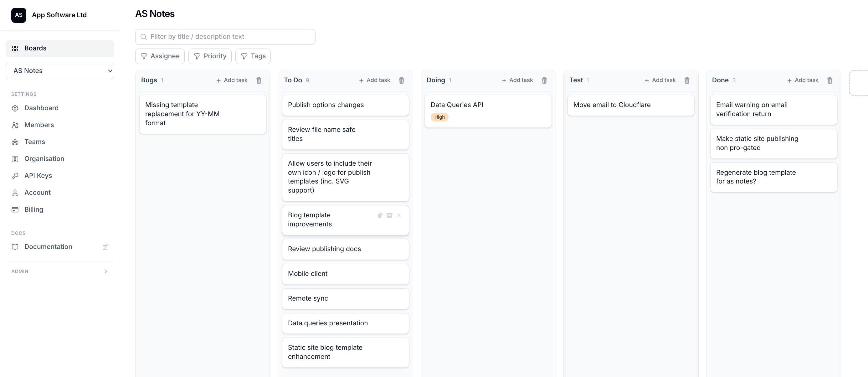The image size is (868, 377).
Task: Click the Test column title
Action: tap(576, 80)
